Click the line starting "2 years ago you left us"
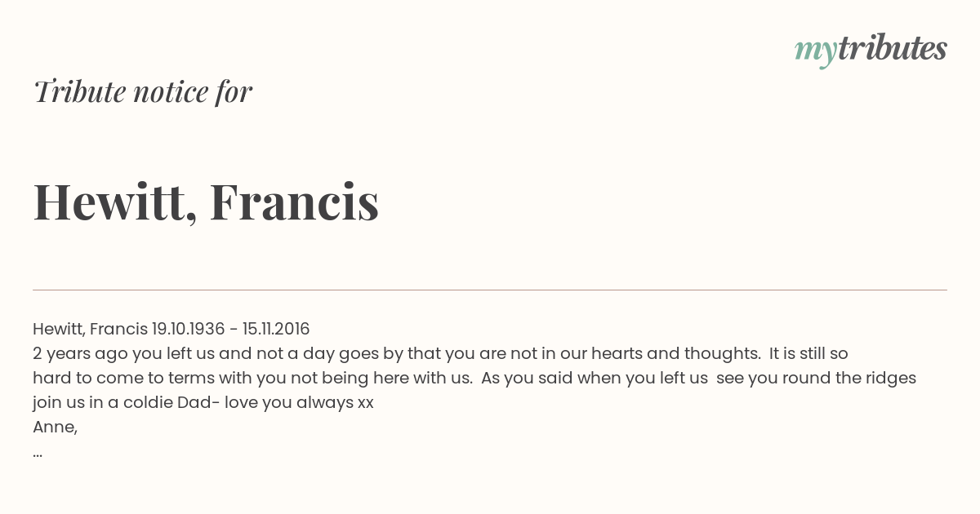Viewport: 980px width, 514px height. pyautogui.click(x=440, y=353)
